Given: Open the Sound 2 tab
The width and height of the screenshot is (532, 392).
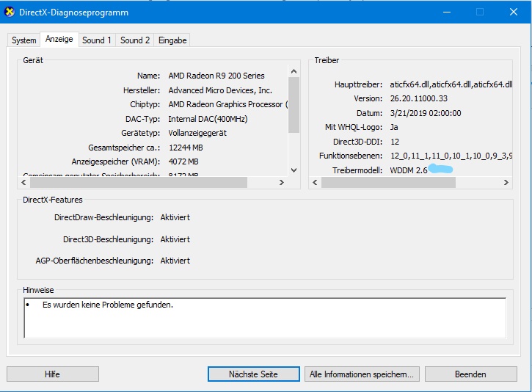Looking at the screenshot, I should point(135,40).
